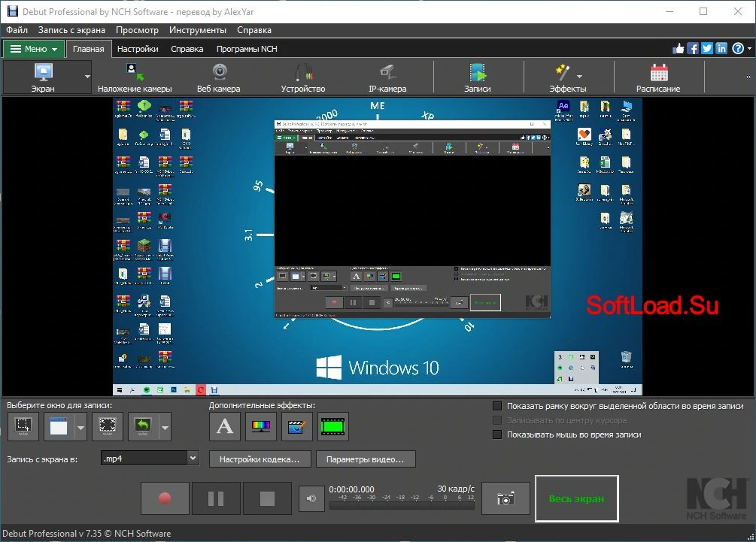Expand the Эффекты dropdown arrow
This screenshot has width=756, height=542.
579,77
